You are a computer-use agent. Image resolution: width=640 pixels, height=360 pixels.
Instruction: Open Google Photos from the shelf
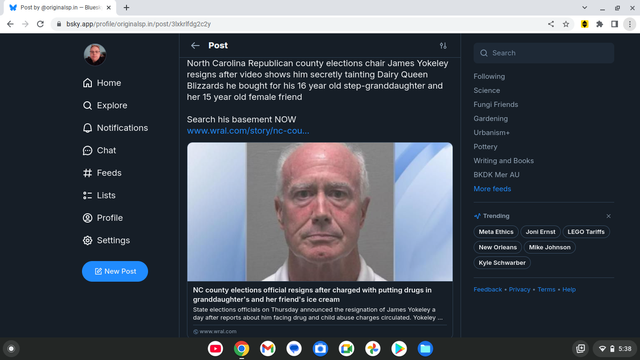click(373, 349)
